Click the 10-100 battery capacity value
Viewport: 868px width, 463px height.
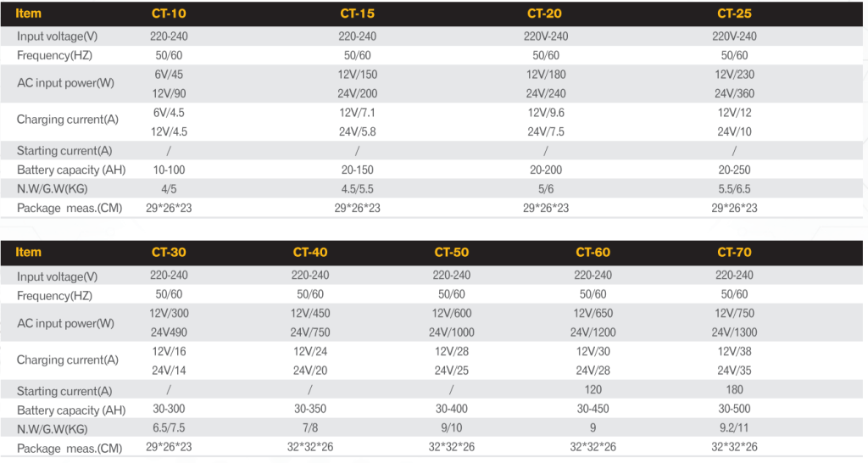pyautogui.click(x=169, y=170)
